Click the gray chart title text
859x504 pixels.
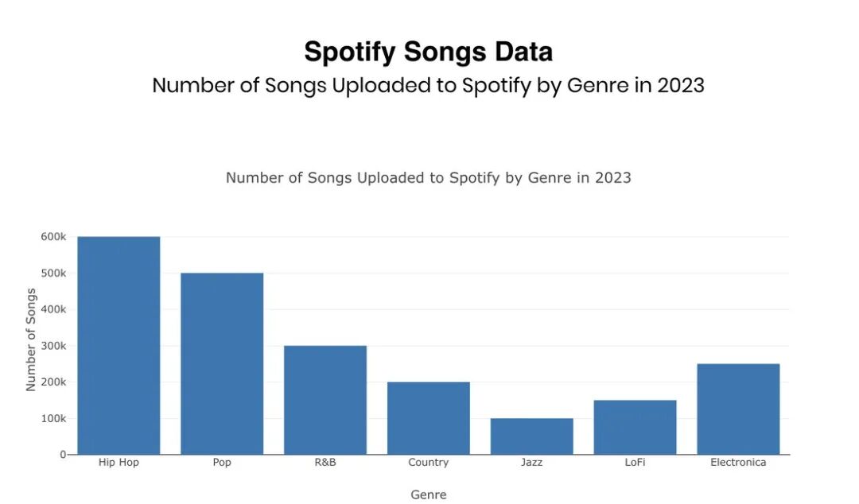point(428,177)
